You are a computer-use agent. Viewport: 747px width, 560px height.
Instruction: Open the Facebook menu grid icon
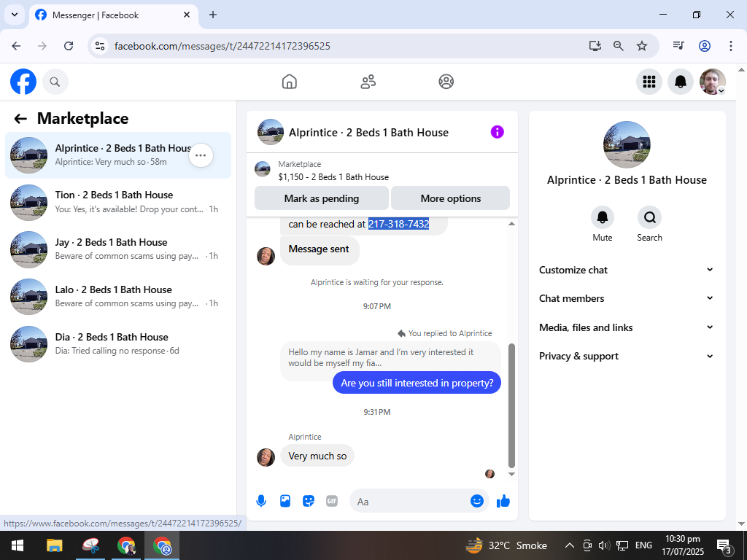click(x=649, y=82)
